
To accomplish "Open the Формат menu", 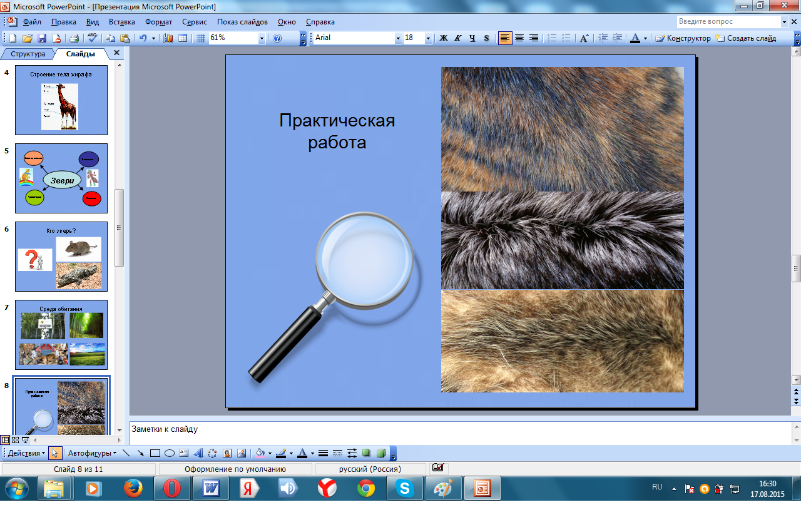I will tap(159, 22).
